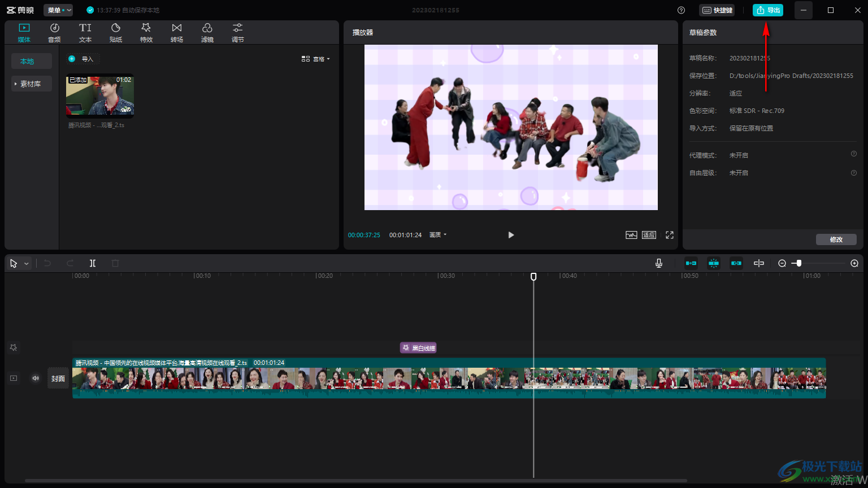Expand the 素材库 material library
This screenshot has width=868, height=488.
click(32, 84)
